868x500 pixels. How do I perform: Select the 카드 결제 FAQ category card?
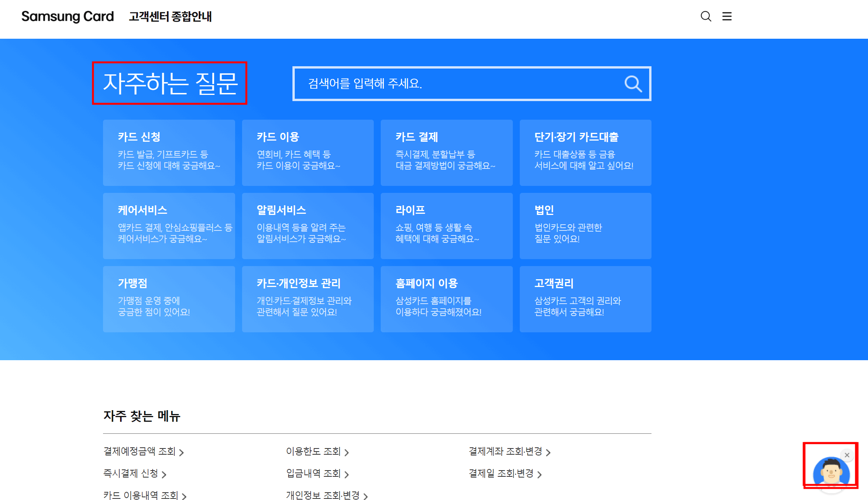(446, 153)
